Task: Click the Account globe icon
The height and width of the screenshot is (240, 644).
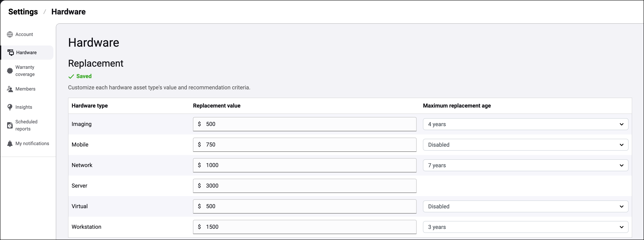Action: [x=10, y=34]
